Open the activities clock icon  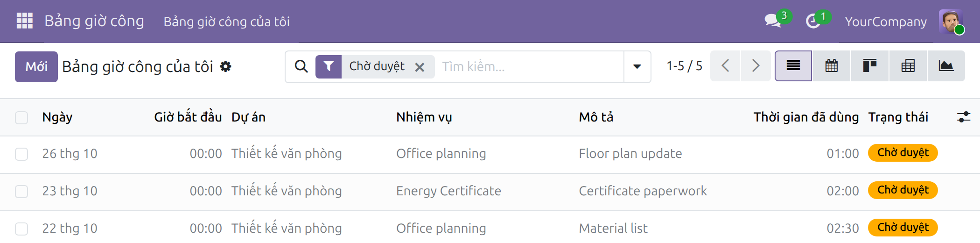(x=813, y=21)
